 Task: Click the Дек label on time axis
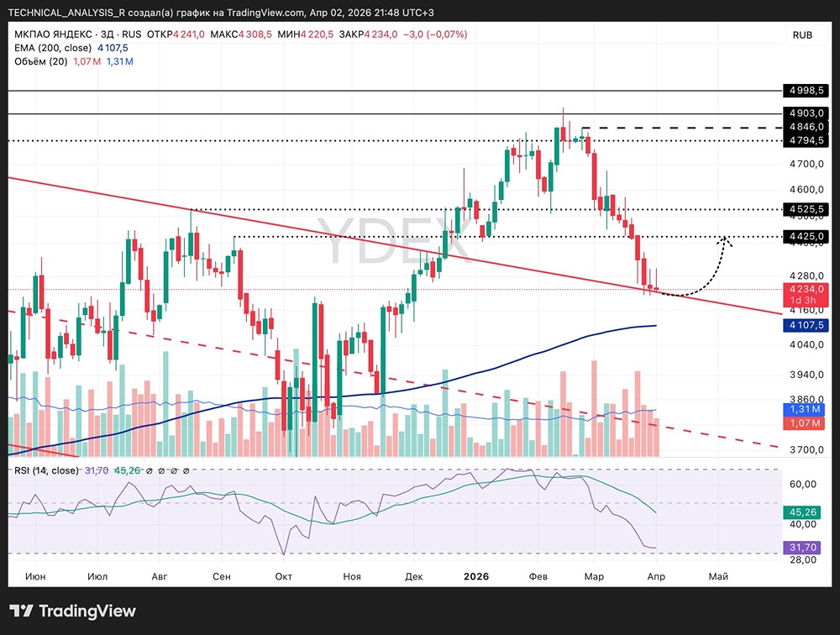point(413,576)
